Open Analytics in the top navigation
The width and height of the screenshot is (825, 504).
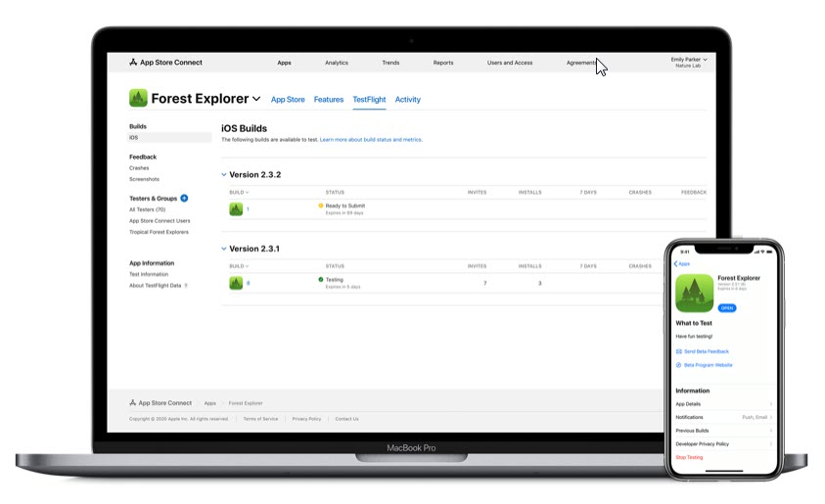pos(337,63)
